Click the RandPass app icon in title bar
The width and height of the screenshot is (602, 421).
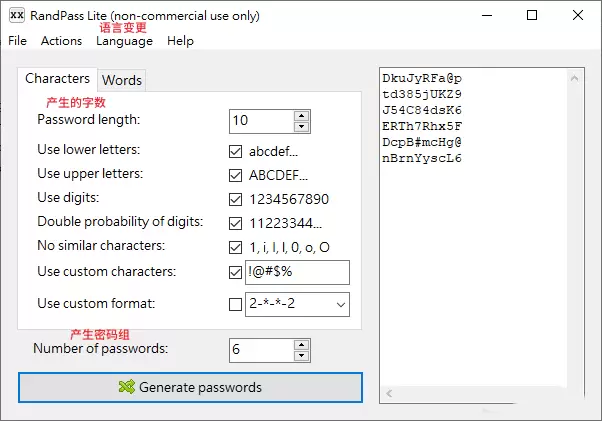point(17,15)
